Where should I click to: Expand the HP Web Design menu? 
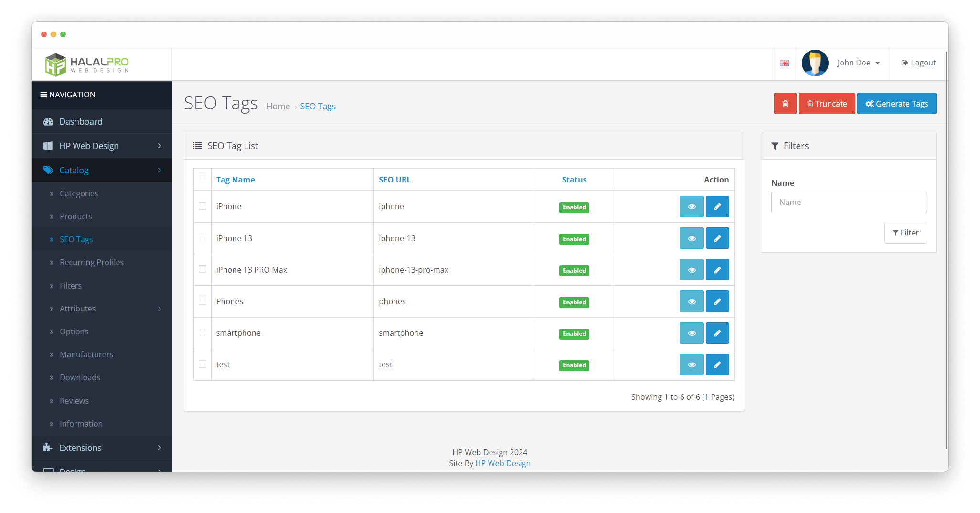pyautogui.click(x=102, y=146)
